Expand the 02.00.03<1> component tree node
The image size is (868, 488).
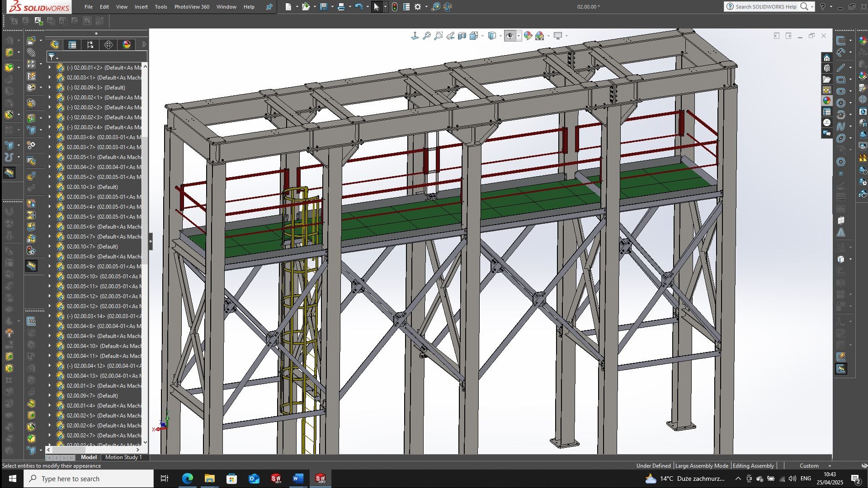[50, 78]
